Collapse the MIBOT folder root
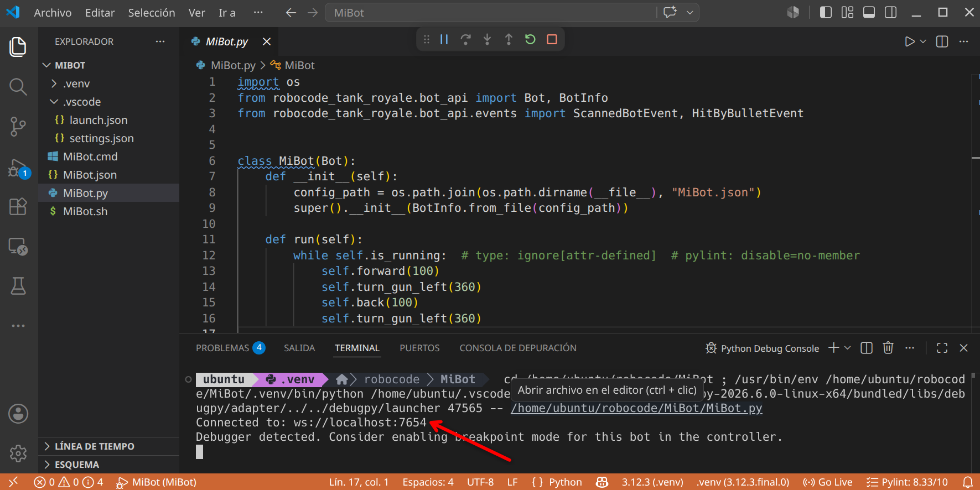The height and width of the screenshot is (490, 980). pos(108,65)
